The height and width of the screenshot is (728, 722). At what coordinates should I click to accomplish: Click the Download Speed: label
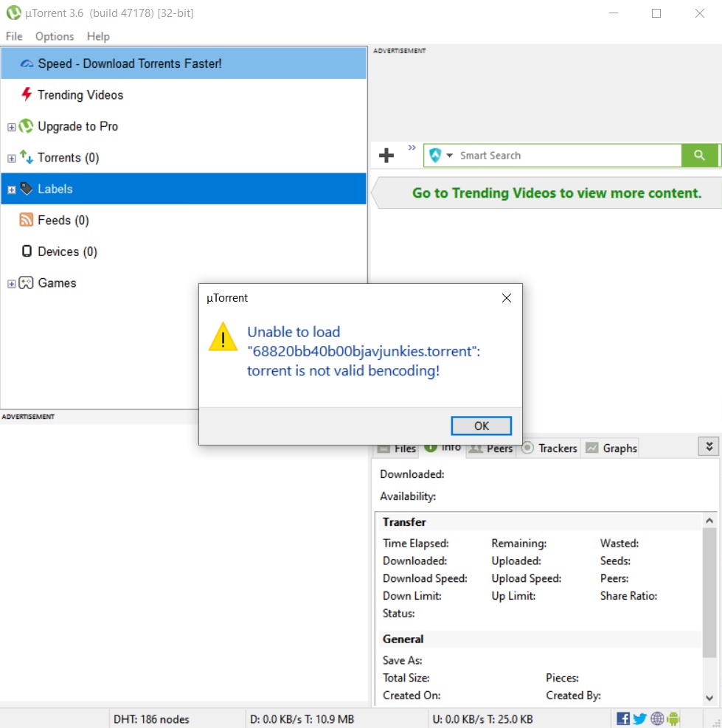[425, 578]
